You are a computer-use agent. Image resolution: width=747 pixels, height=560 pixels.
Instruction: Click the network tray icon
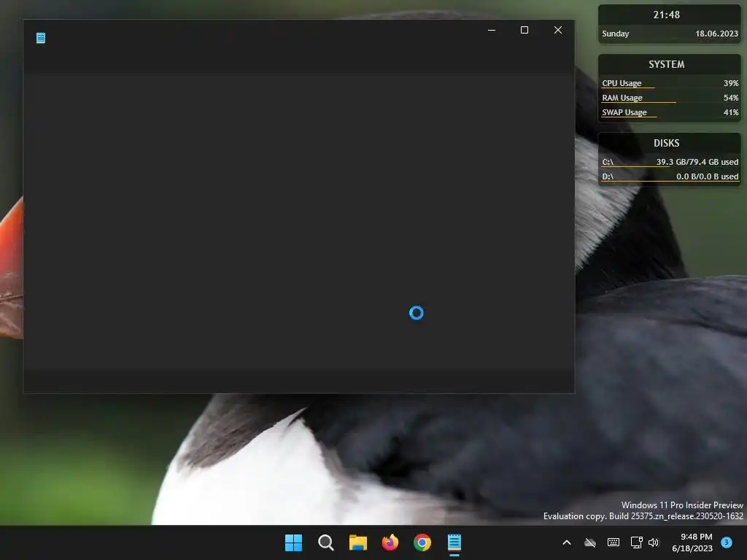pyautogui.click(x=636, y=542)
